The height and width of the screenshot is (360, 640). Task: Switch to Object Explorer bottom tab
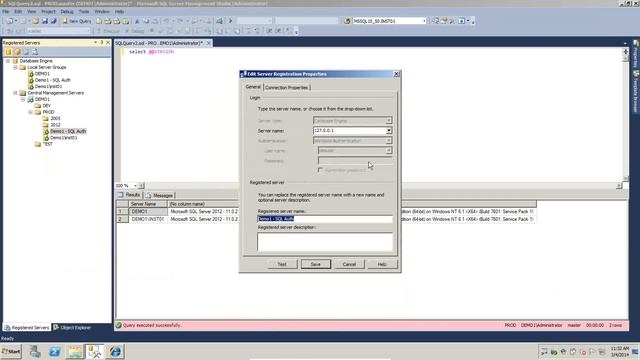(x=72, y=327)
